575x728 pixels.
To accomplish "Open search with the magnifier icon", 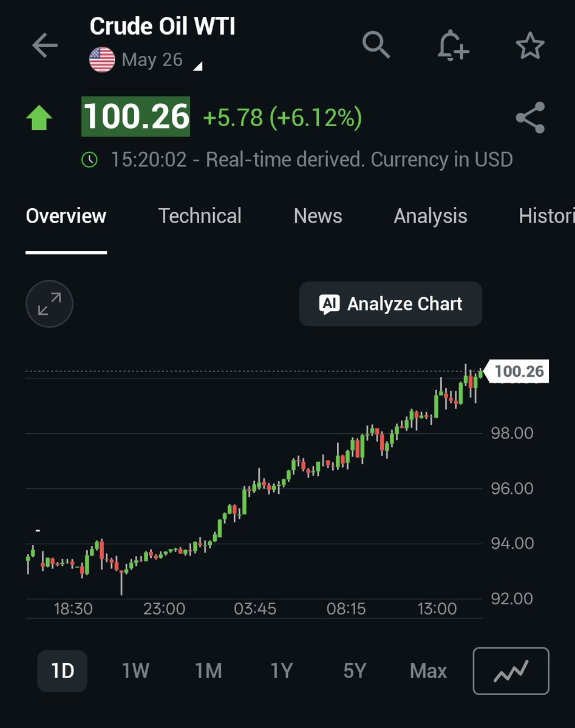I will (x=376, y=45).
